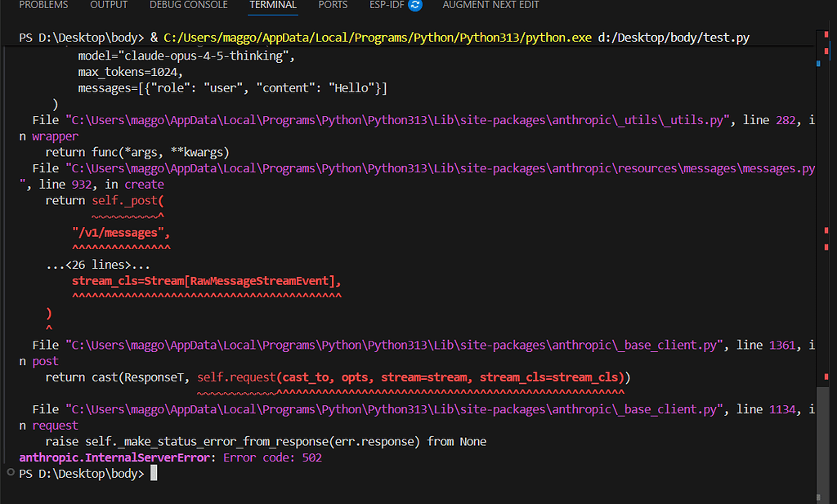The height and width of the screenshot is (504, 837).
Task: Click the "max_tokens=1024," line
Action: tap(130, 72)
